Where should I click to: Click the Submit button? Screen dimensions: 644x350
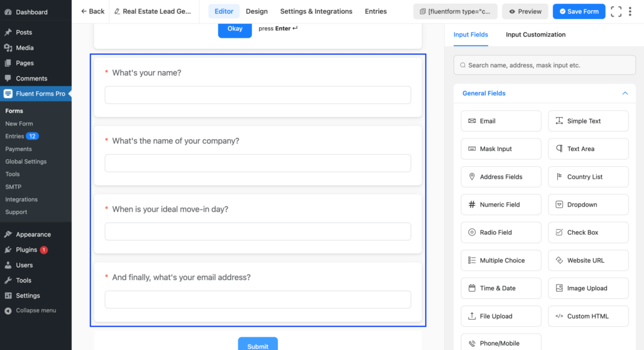coord(258,345)
